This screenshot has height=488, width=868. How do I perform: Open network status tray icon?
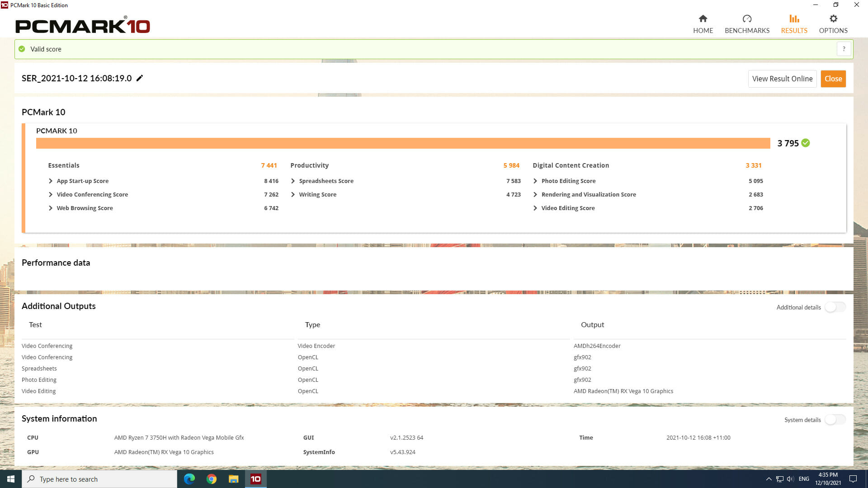(x=779, y=479)
